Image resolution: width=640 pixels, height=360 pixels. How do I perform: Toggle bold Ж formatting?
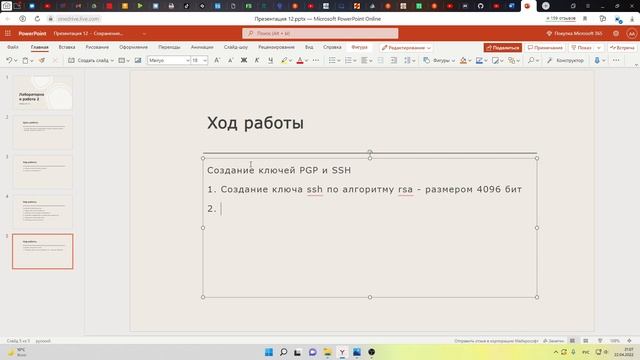[x=244, y=60]
